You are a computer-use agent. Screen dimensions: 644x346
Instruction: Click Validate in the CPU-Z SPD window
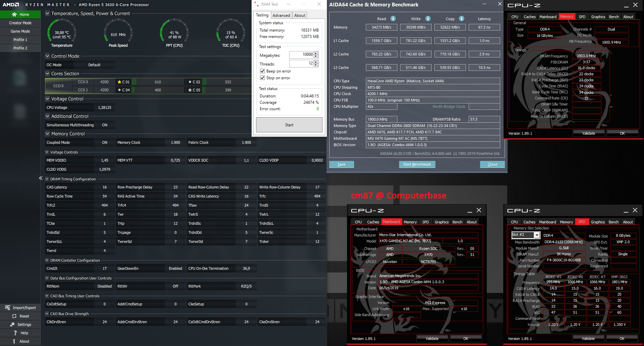pos(588,339)
